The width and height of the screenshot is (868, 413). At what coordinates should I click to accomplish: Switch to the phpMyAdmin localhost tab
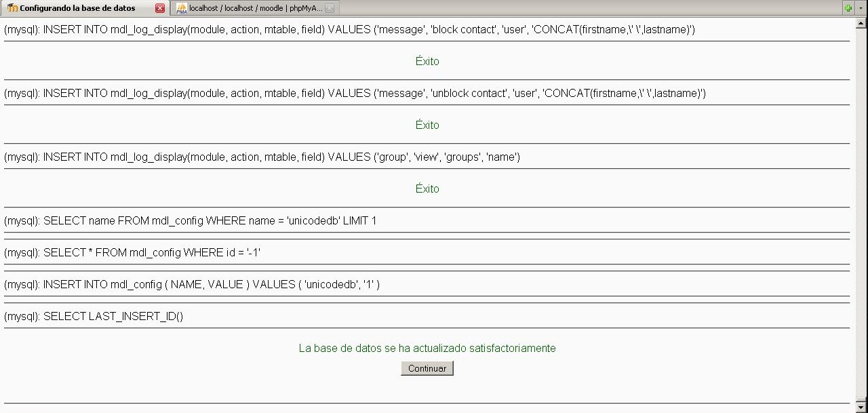coord(255,8)
